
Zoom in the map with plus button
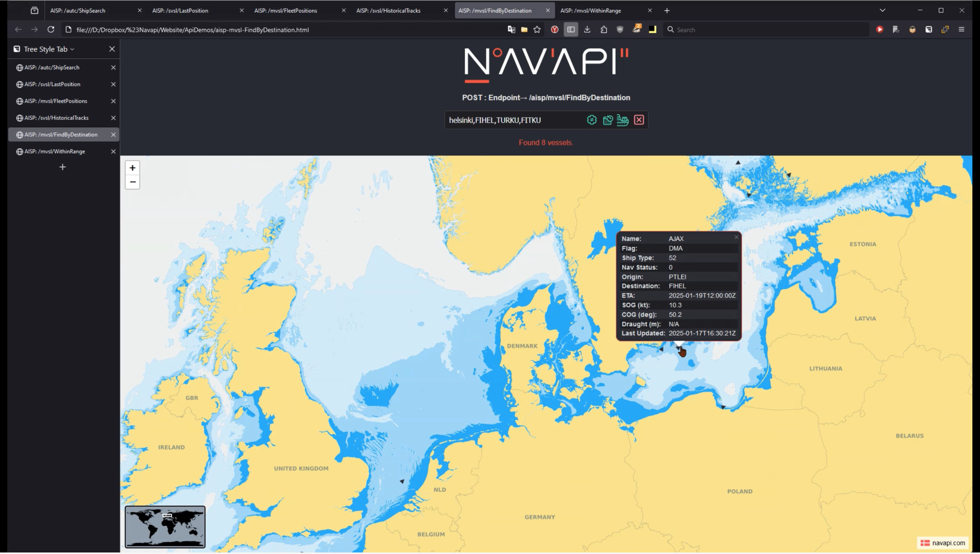point(132,168)
